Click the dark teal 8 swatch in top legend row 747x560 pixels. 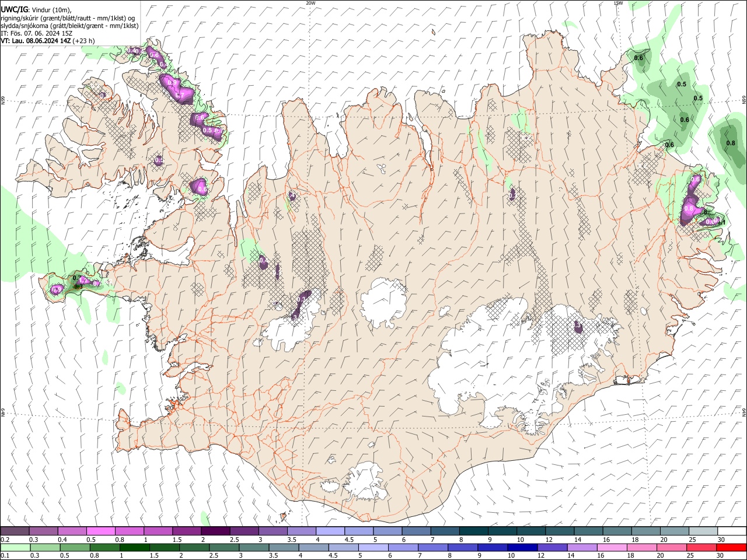pyautogui.click(x=473, y=531)
